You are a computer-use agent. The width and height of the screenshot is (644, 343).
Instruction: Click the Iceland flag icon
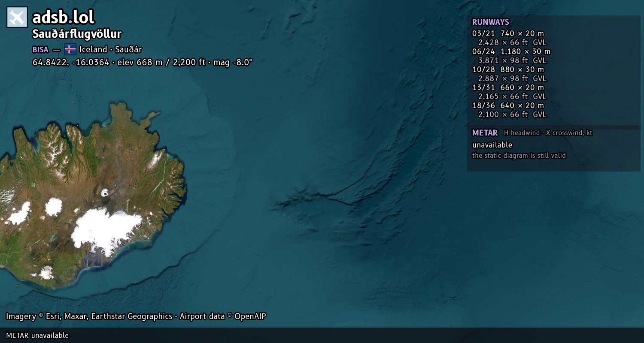[x=70, y=49]
